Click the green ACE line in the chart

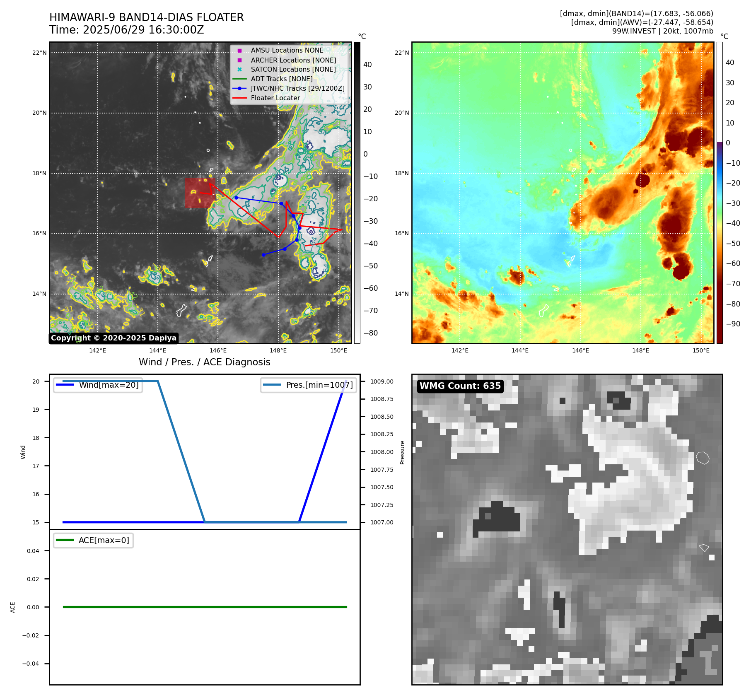[205, 607]
